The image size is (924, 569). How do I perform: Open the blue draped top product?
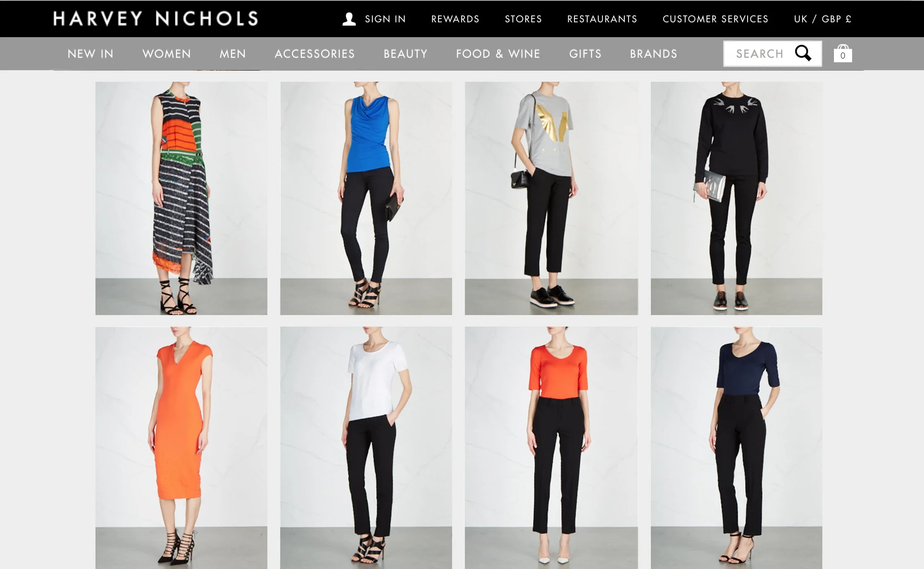[366, 198]
